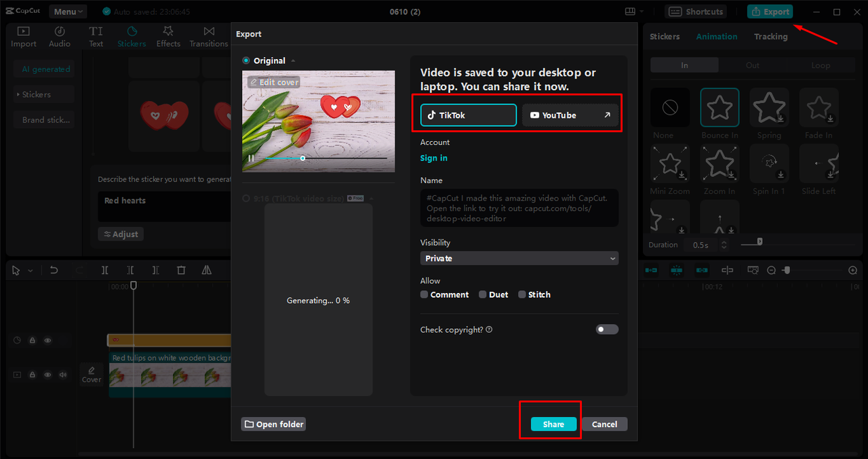Pick the Zoom In animation

[x=719, y=163]
